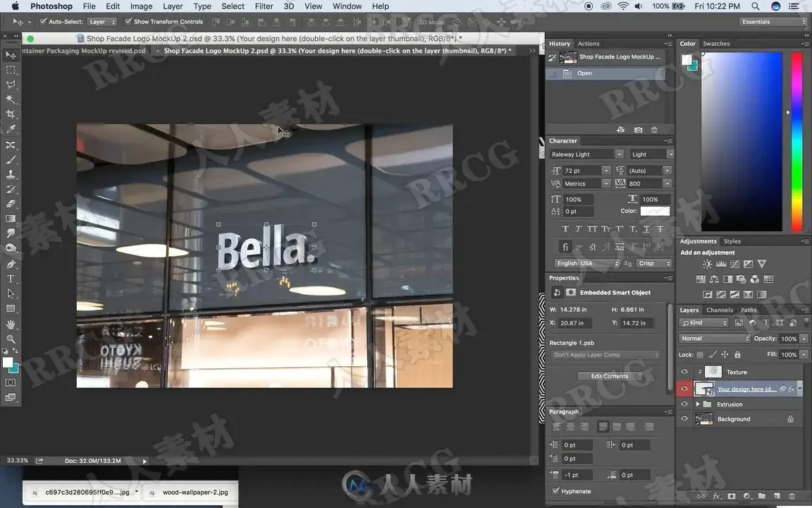Image resolution: width=812 pixels, height=508 pixels.
Task: Select the Clone Stamp tool
Action: [x=11, y=175]
